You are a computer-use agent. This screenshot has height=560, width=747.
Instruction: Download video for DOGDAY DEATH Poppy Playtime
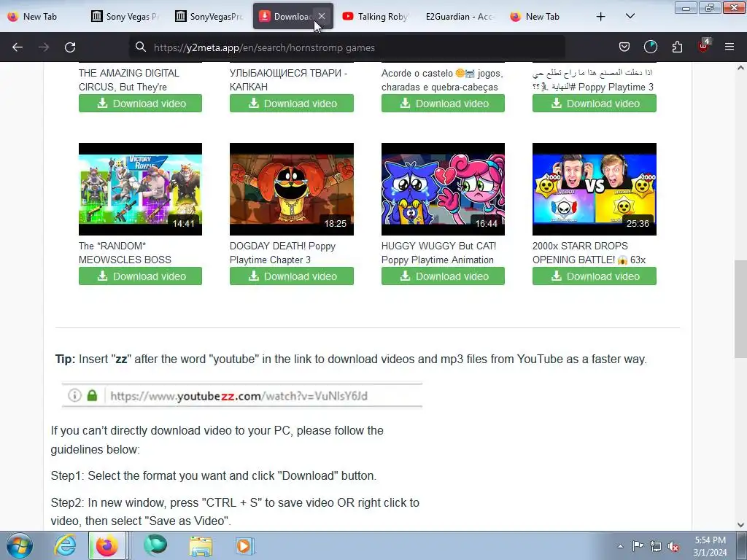[x=292, y=276]
